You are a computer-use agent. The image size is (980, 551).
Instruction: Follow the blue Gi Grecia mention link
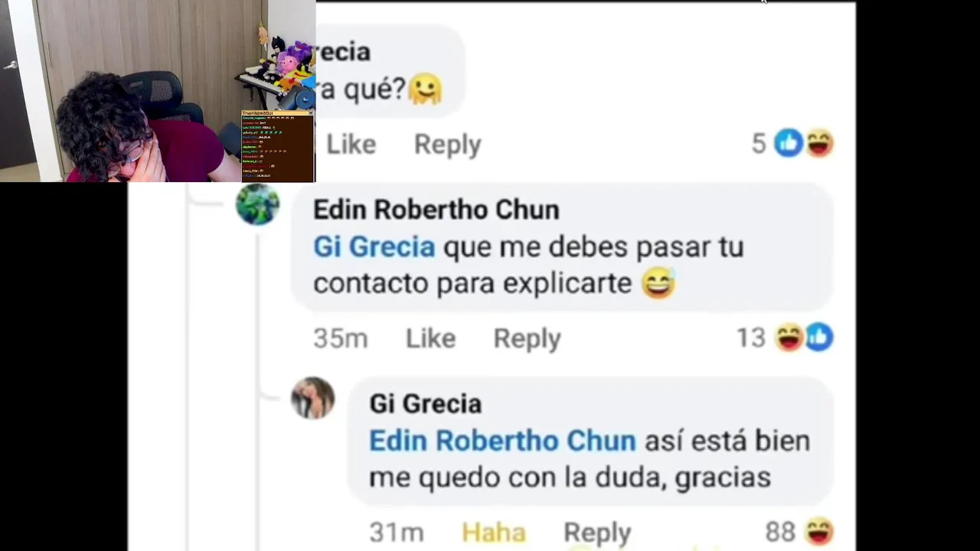(374, 247)
